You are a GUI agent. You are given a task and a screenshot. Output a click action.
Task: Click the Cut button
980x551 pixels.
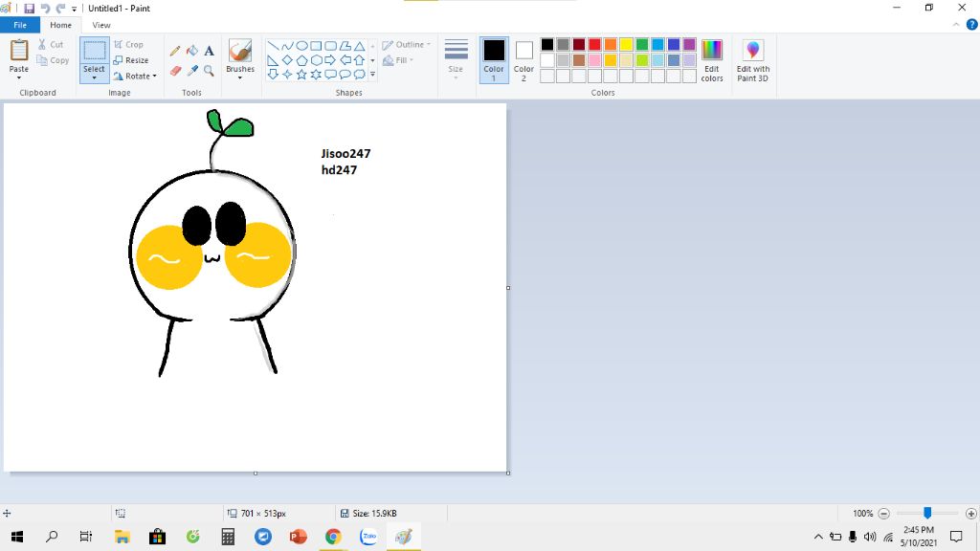51,44
